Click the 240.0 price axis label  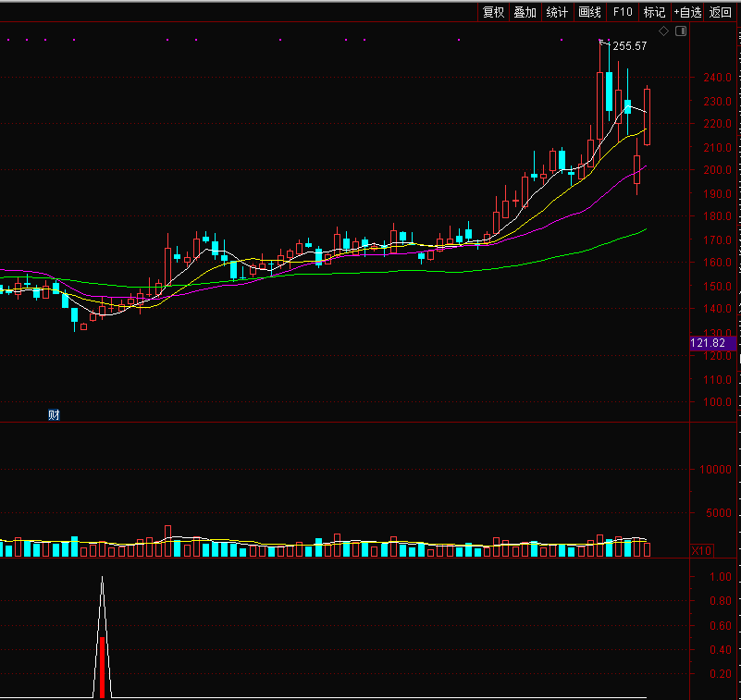pyautogui.click(x=717, y=78)
